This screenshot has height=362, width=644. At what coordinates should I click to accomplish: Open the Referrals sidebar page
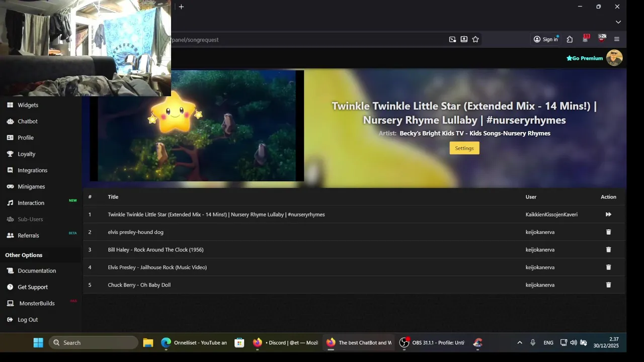pos(28,235)
